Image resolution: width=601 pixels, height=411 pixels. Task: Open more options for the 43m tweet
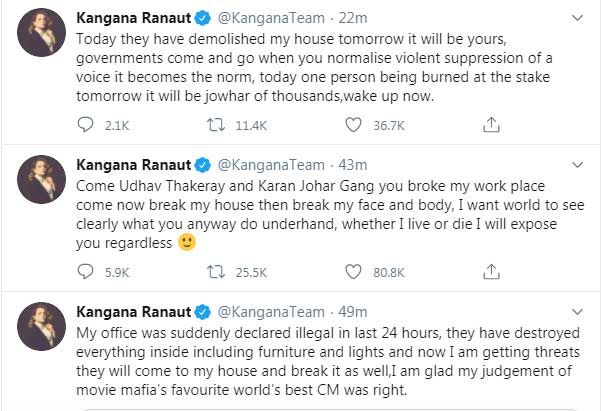tap(577, 165)
